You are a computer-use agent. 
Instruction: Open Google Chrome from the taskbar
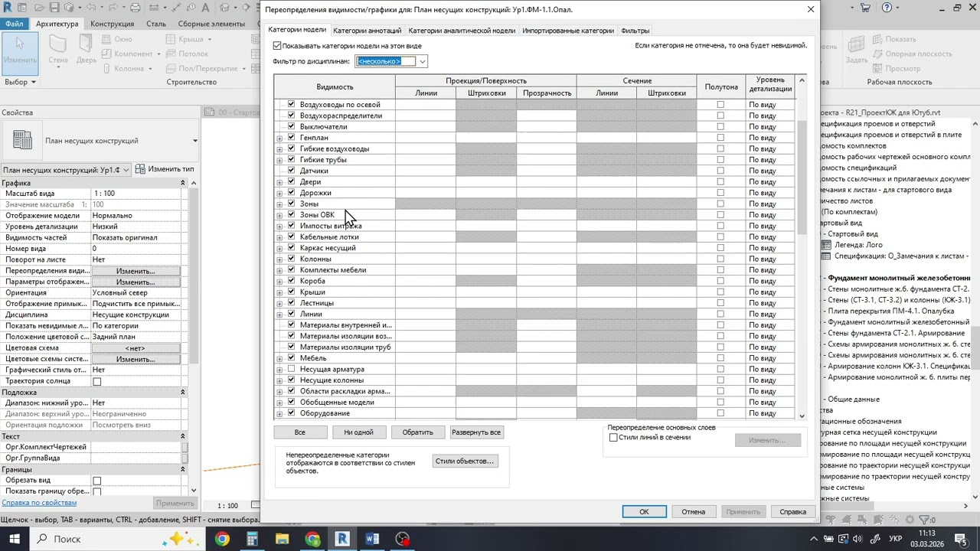click(x=221, y=539)
